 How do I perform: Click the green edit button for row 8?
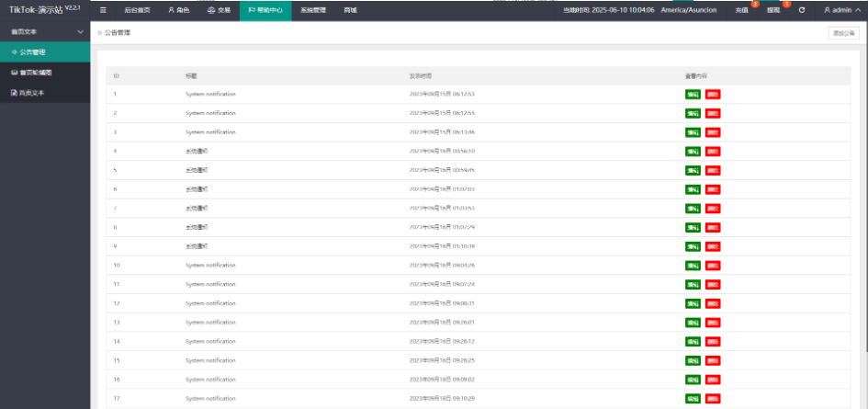pos(693,227)
